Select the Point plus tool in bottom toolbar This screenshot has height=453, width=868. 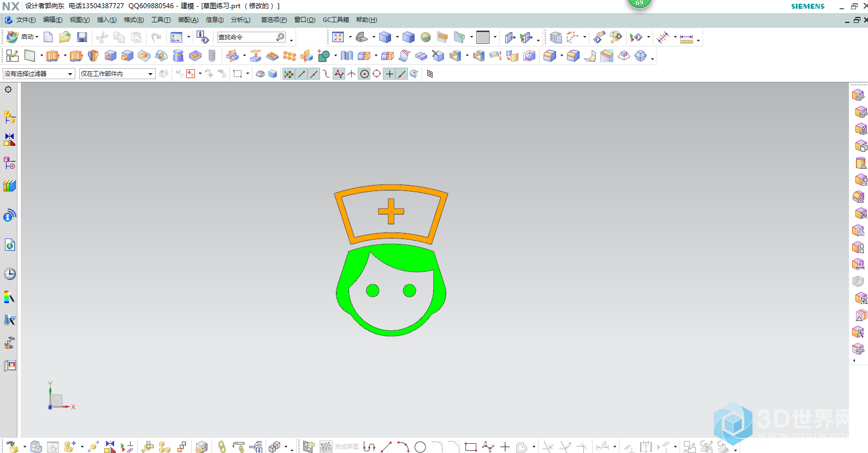[x=505, y=447]
